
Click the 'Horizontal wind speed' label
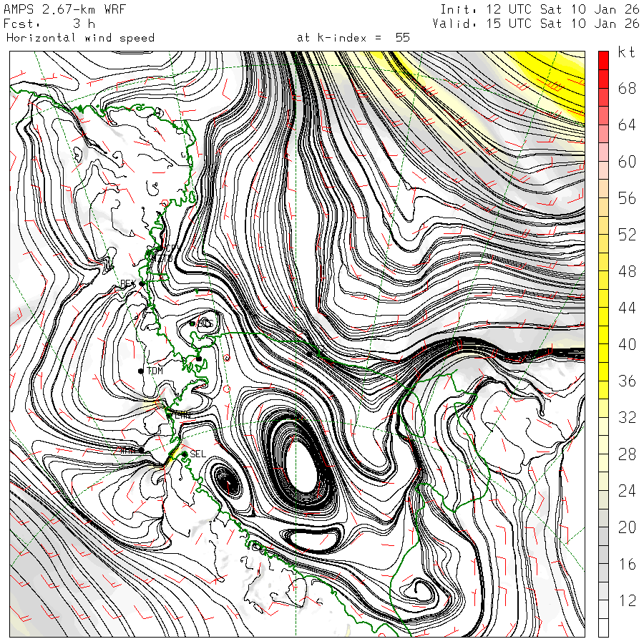click(80, 37)
